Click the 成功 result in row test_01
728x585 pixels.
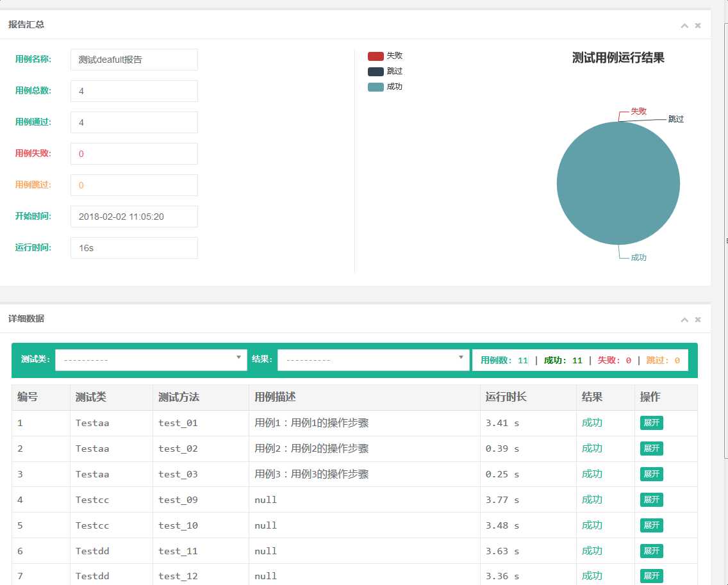[x=592, y=422]
